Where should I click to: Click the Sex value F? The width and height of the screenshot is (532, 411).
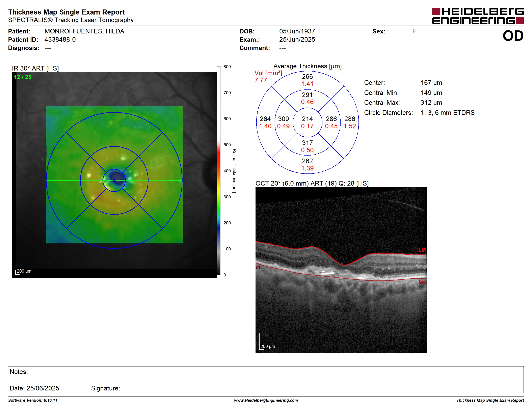tap(414, 31)
